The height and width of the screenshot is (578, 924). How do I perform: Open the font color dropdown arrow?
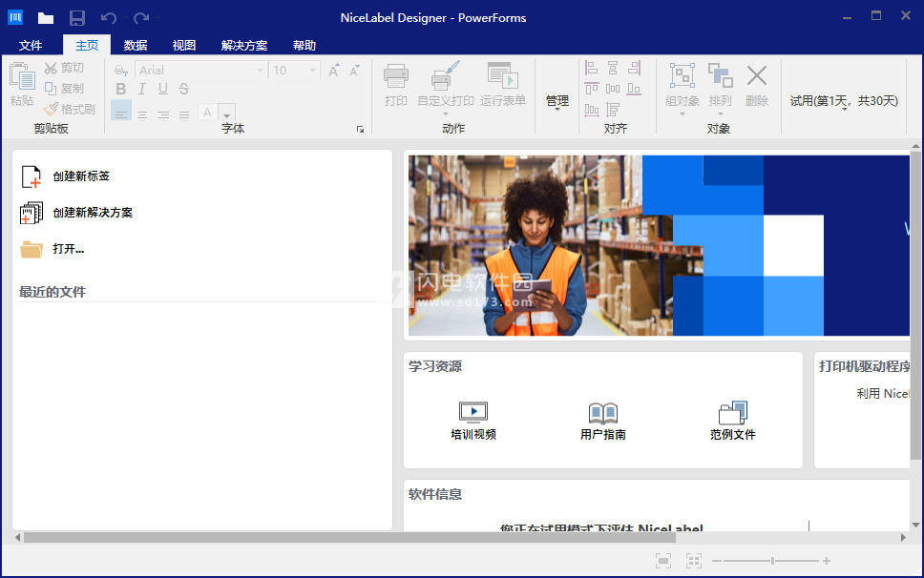pos(227,113)
